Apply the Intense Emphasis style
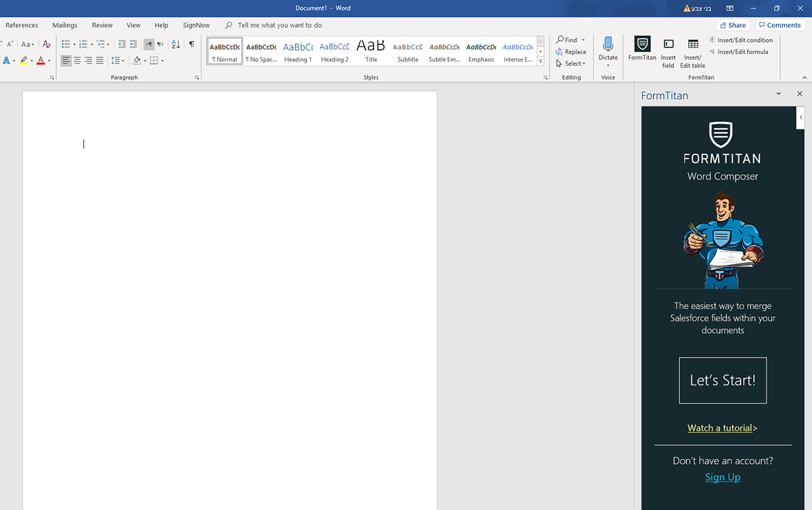 (x=518, y=51)
